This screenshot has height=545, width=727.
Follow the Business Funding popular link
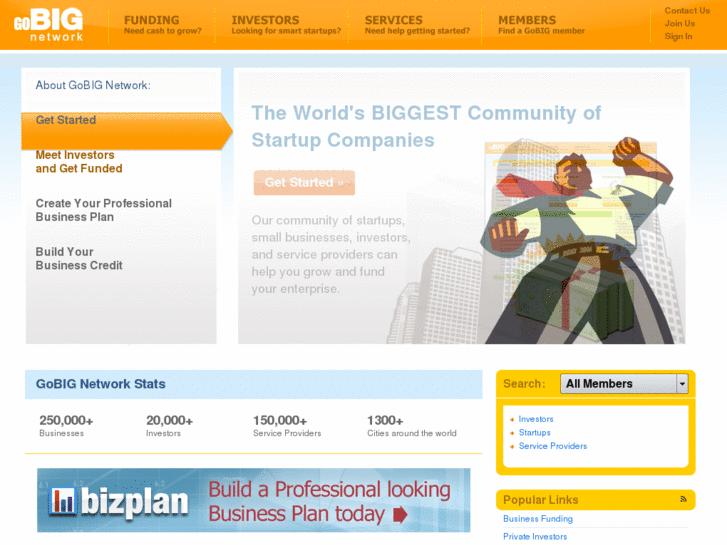pos(538,519)
